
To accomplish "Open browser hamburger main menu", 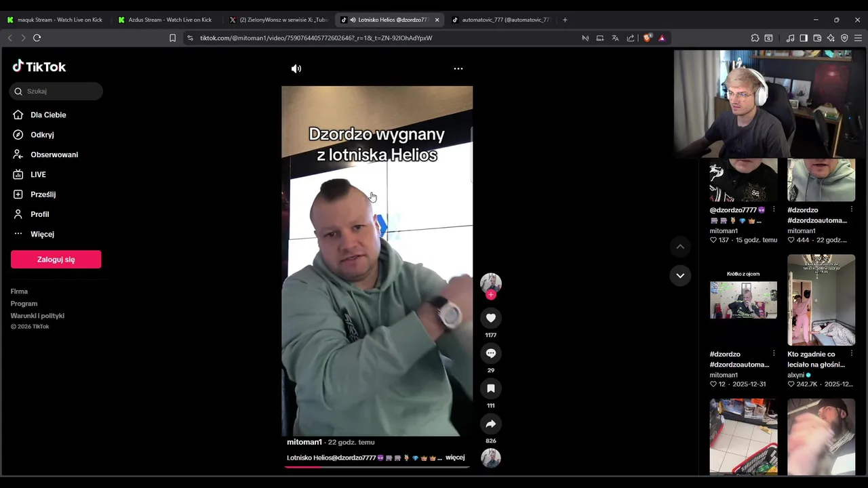I will tap(859, 38).
